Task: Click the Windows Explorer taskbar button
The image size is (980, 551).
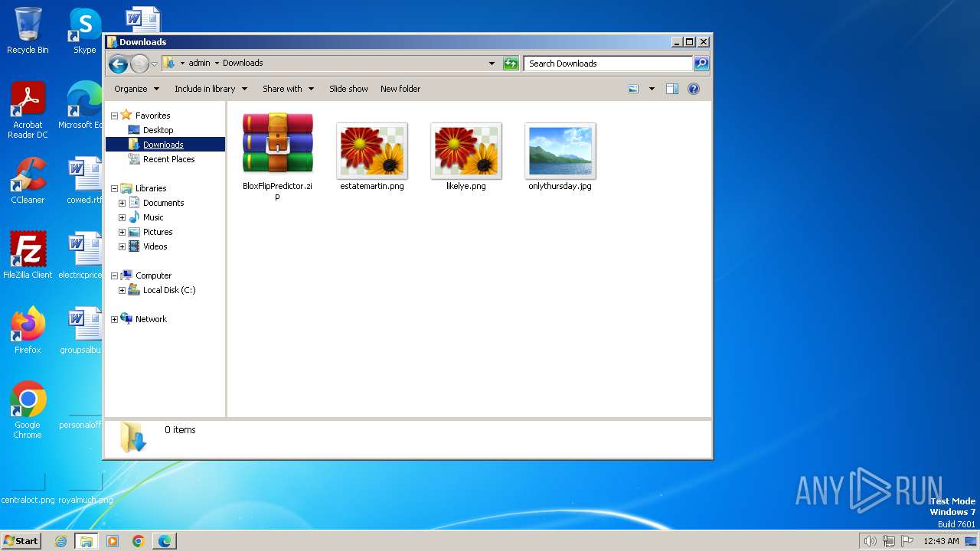Action: 87,541
